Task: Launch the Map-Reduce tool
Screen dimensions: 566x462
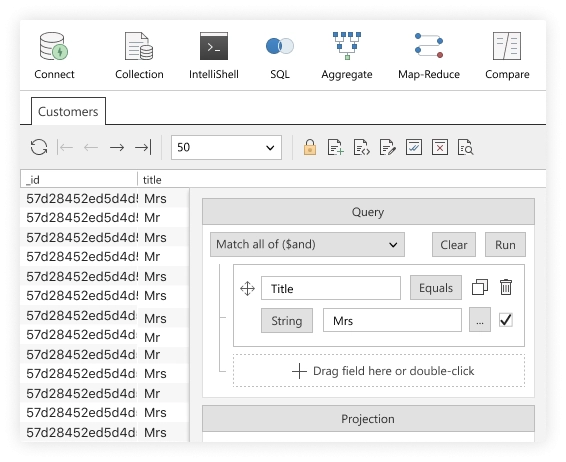Action: (429, 46)
